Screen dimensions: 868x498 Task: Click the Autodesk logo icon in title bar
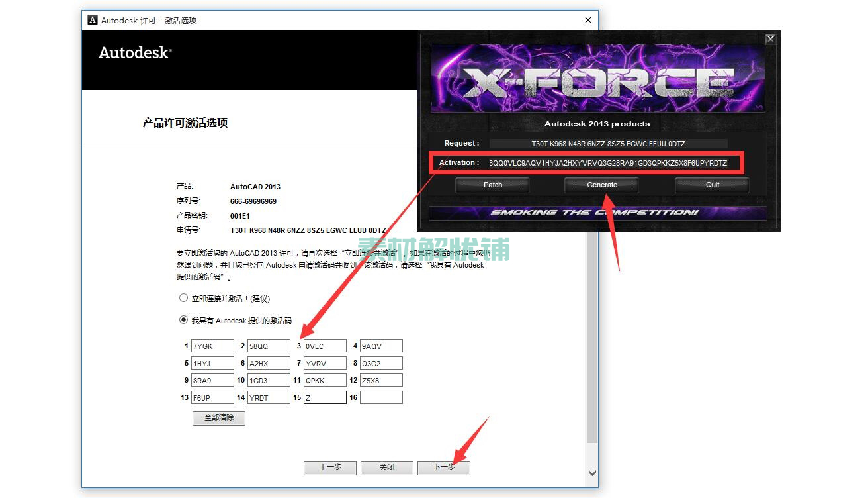point(93,20)
